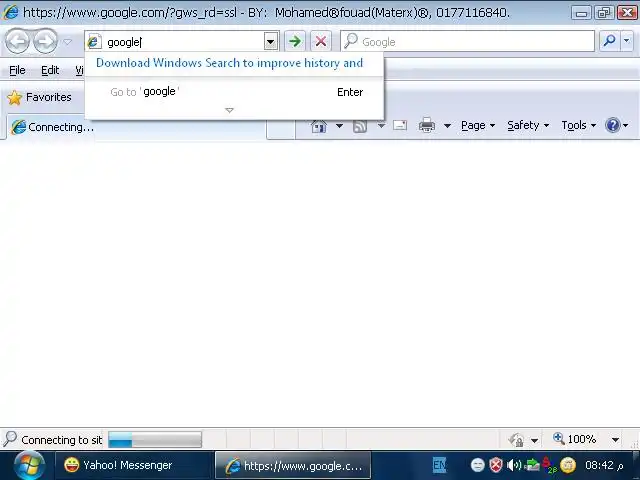Click the EN language indicator
Image resolution: width=640 pixels, height=480 pixels.
(x=439, y=464)
